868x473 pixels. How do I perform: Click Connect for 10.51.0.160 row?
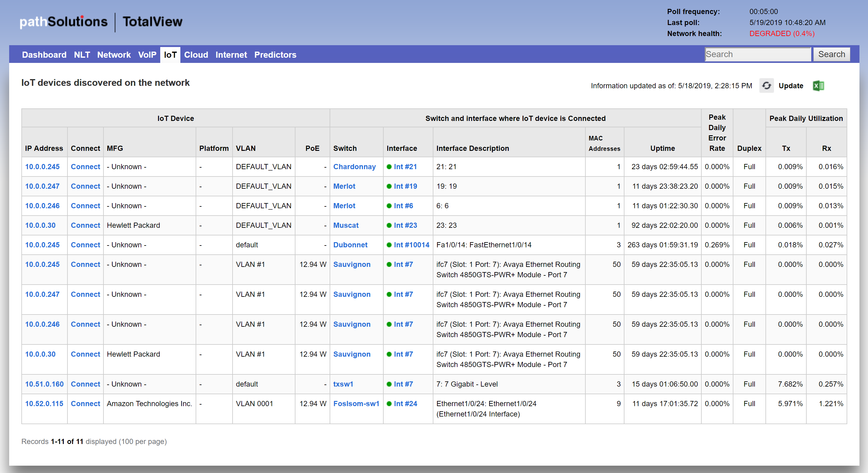pyautogui.click(x=85, y=384)
